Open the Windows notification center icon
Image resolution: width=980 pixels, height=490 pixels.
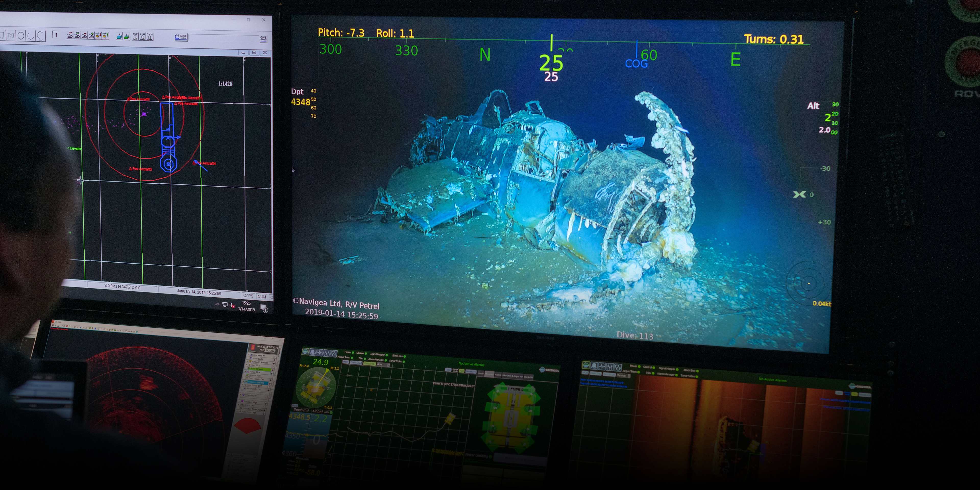tap(264, 309)
